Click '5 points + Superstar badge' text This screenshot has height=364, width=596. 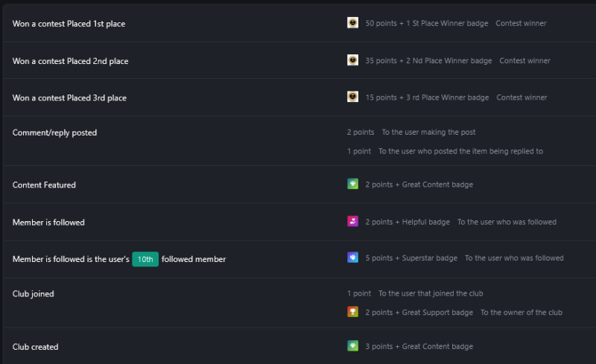point(411,258)
